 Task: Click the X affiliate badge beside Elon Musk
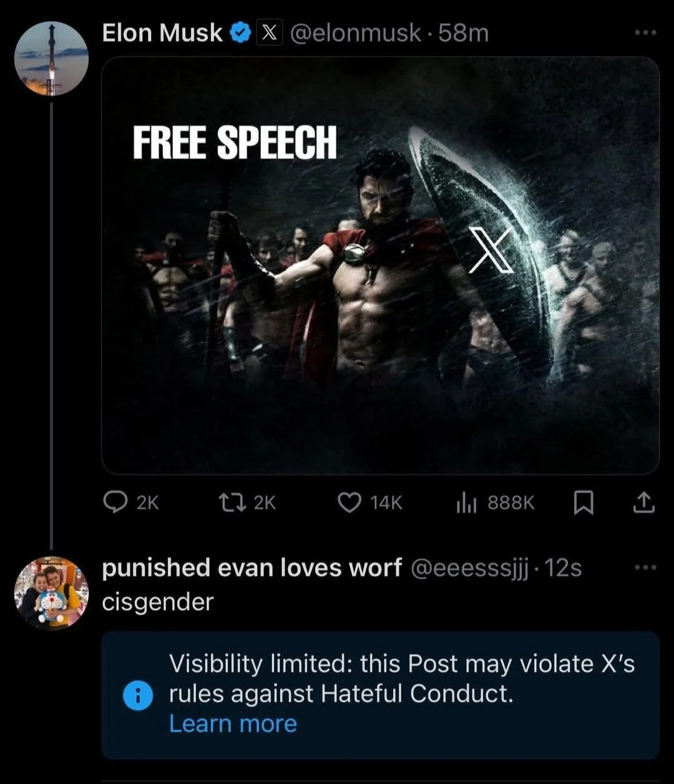coord(269,33)
